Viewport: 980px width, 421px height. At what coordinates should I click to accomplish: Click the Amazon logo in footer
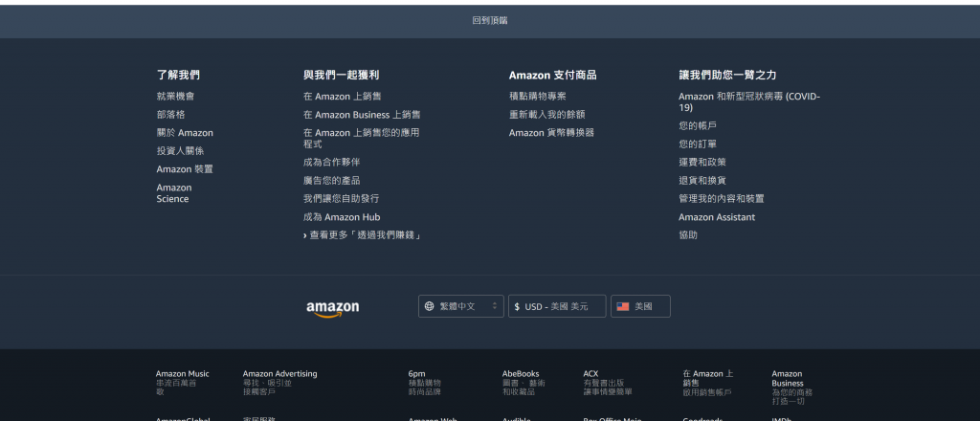pos(332,308)
